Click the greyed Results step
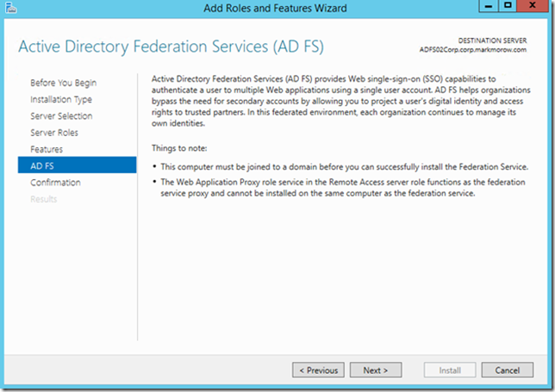Screen dimensions: 555x392 (44, 199)
